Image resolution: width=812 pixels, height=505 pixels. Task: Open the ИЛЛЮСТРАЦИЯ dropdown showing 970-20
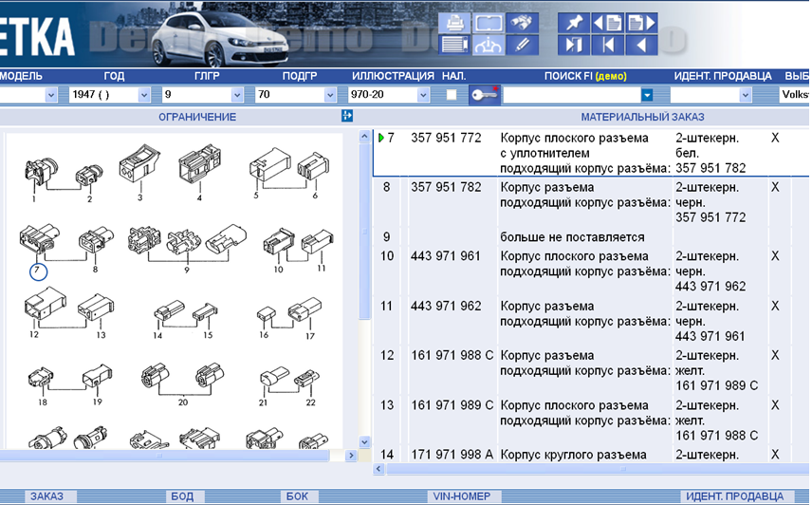point(423,95)
